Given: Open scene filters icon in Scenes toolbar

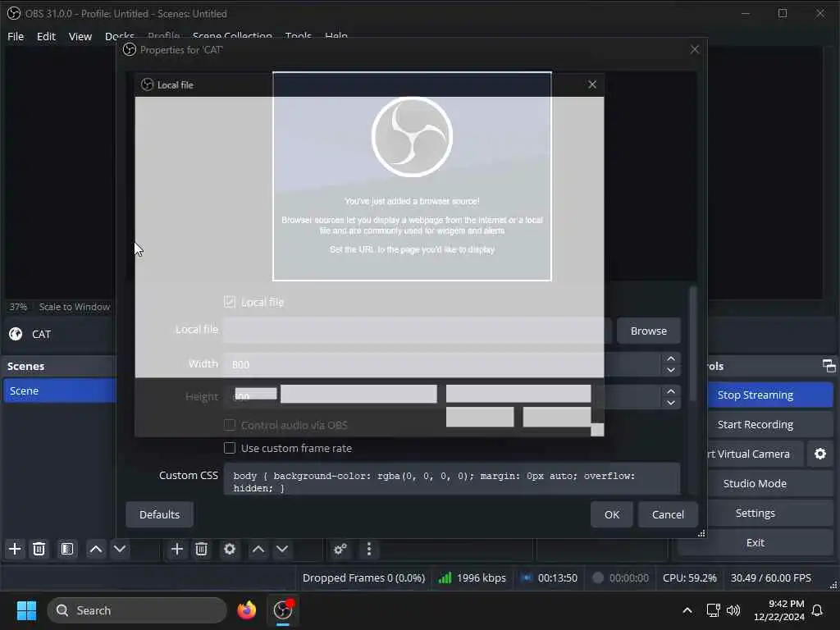Looking at the screenshot, I should pyautogui.click(x=67, y=549).
